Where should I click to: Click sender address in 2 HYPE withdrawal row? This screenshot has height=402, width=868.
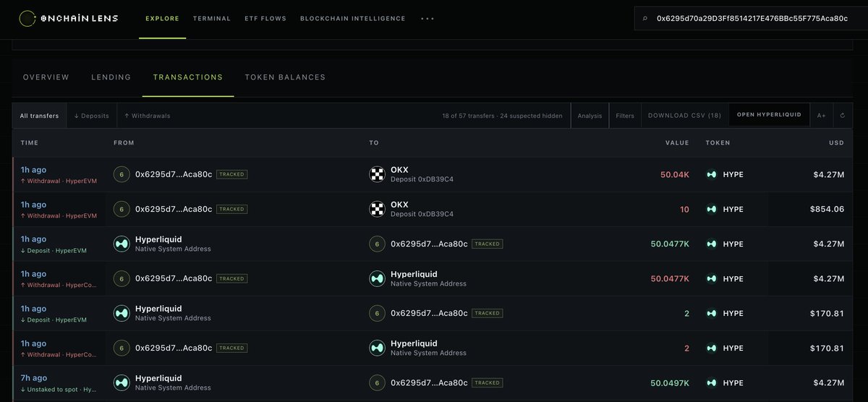tap(174, 348)
